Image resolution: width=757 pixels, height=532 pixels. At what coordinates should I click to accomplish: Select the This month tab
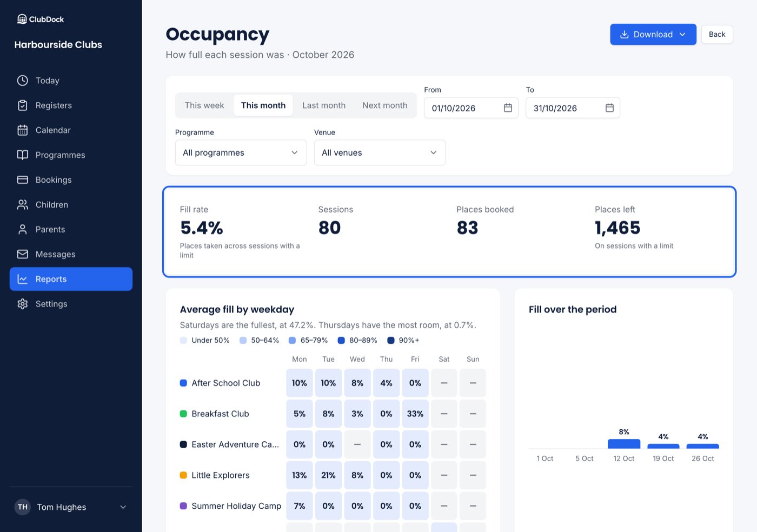[x=263, y=105]
